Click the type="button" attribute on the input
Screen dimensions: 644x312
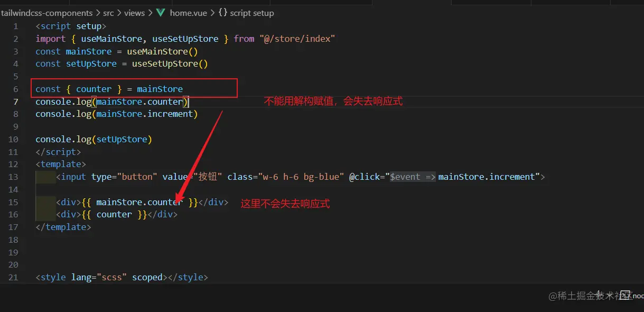[x=124, y=177]
